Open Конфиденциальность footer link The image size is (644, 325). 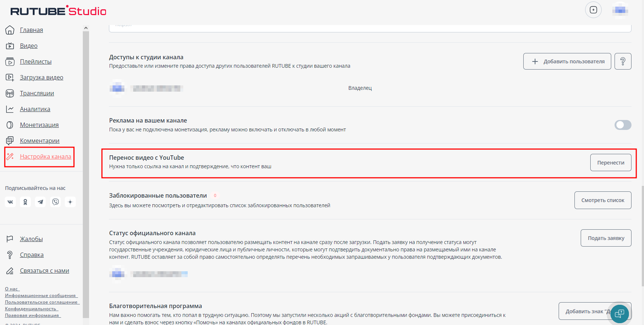[31, 309]
